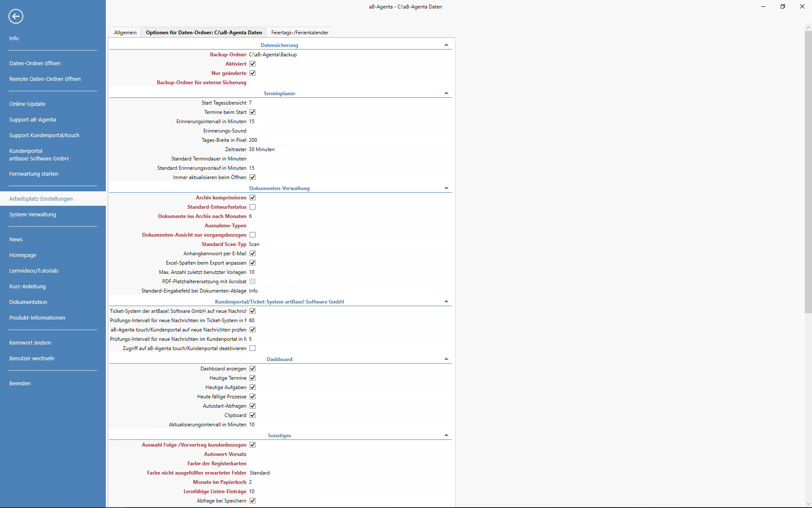Open System-Verwaltung in sidebar

tap(33, 214)
